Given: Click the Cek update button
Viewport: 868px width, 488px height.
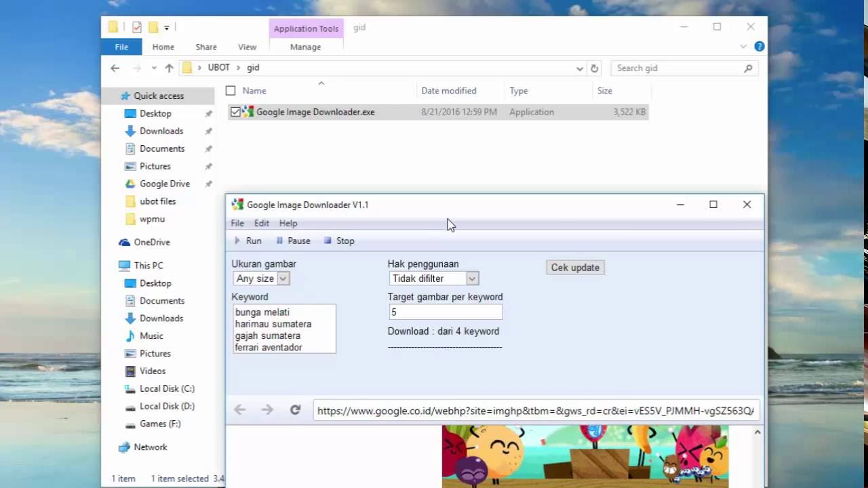Looking at the screenshot, I should tap(575, 268).
